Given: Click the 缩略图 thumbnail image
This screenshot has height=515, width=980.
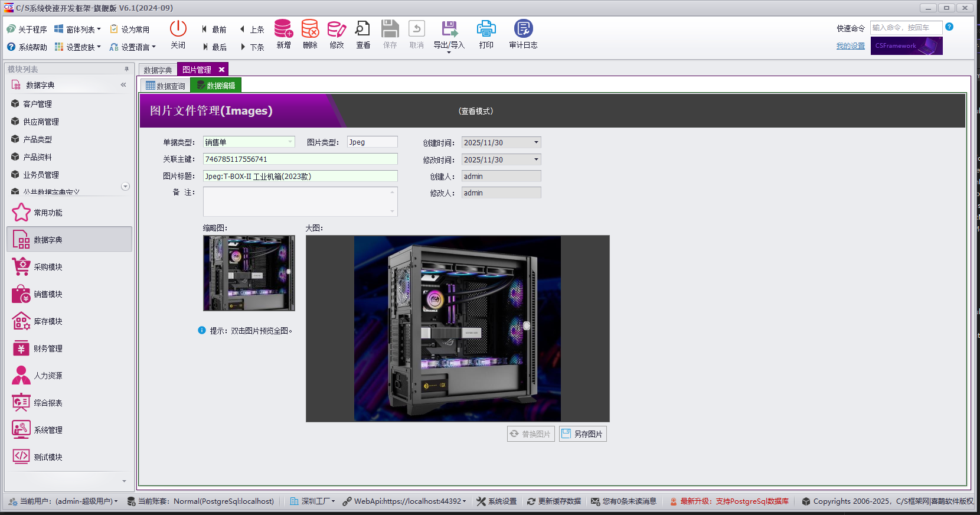Looking at the screenshot, I should point(249,273).
